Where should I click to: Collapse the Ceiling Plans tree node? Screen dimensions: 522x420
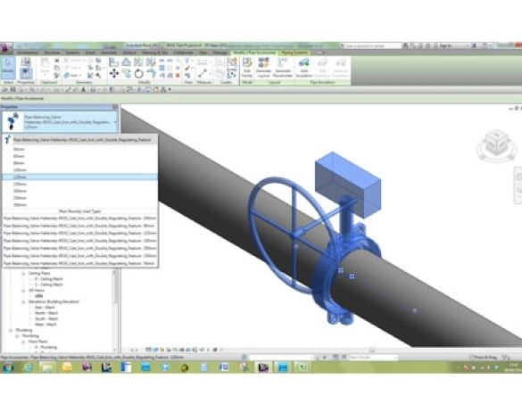[23, 273]
